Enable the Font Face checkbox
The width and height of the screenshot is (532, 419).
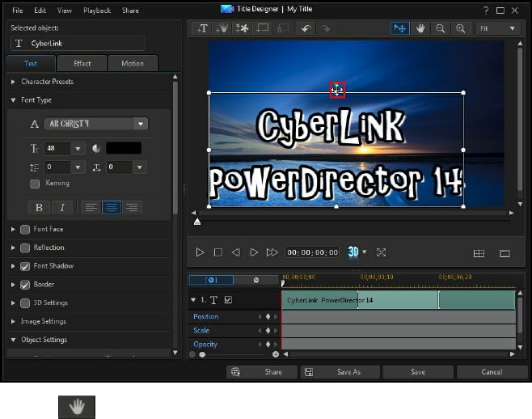[25, 230]
